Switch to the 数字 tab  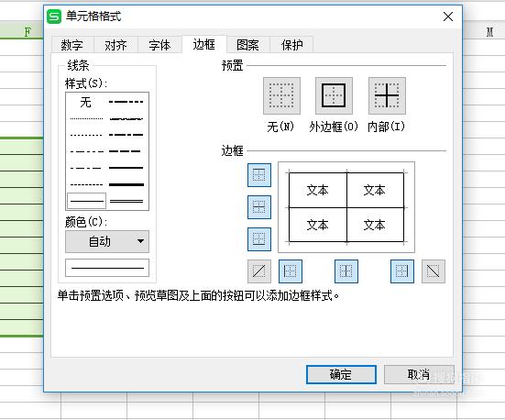[x=72, y=45]
